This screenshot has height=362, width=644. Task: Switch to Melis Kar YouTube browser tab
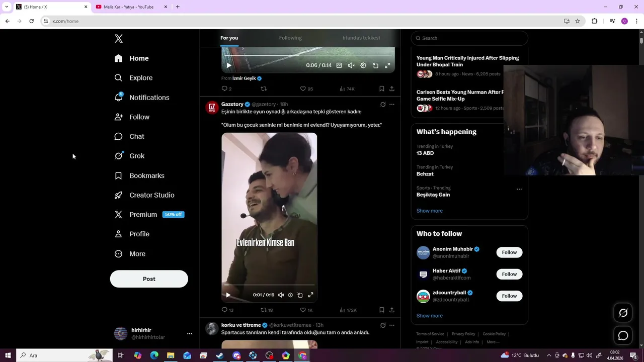[x=128, y=7]
